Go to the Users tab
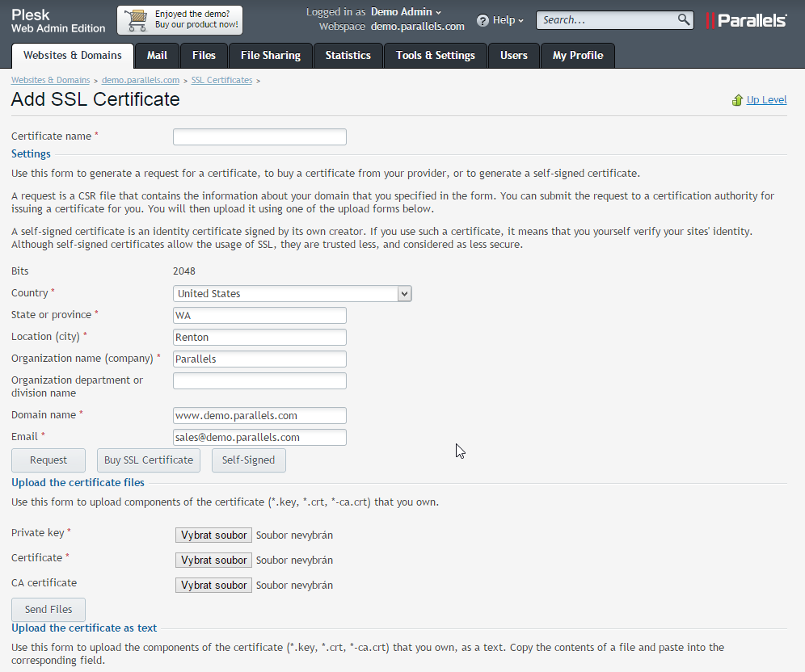 514,56
